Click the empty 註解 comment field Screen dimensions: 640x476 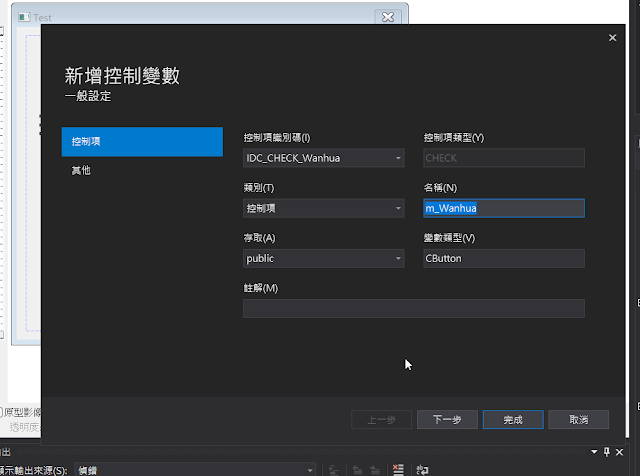pos(413,309)
